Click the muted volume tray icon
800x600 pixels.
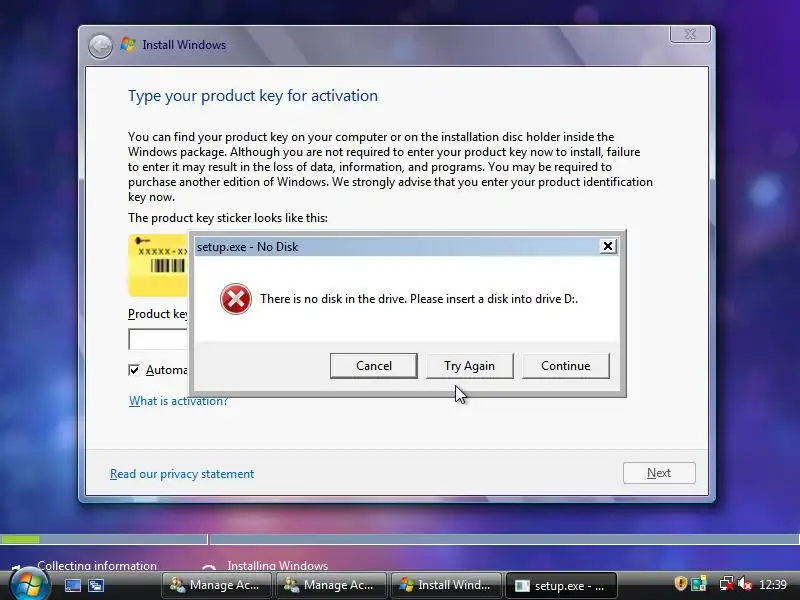[x=745, y=583]
